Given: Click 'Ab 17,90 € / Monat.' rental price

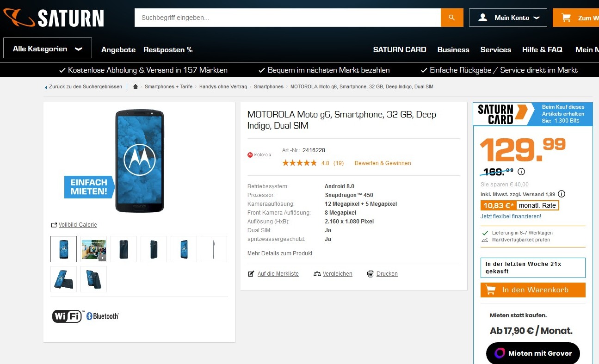Looking at the screenshot, I should pyautogui.click(x=531, y=331).
